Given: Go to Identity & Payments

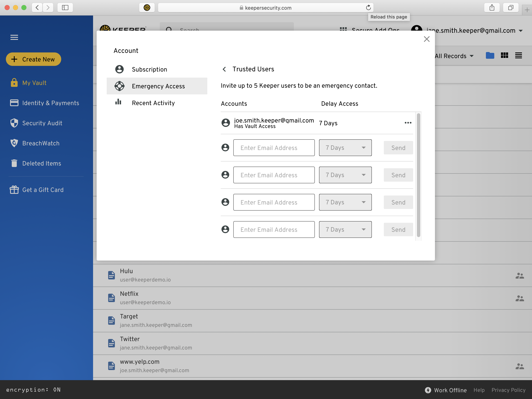Looking at the screenshot, I should coord(44,103).
